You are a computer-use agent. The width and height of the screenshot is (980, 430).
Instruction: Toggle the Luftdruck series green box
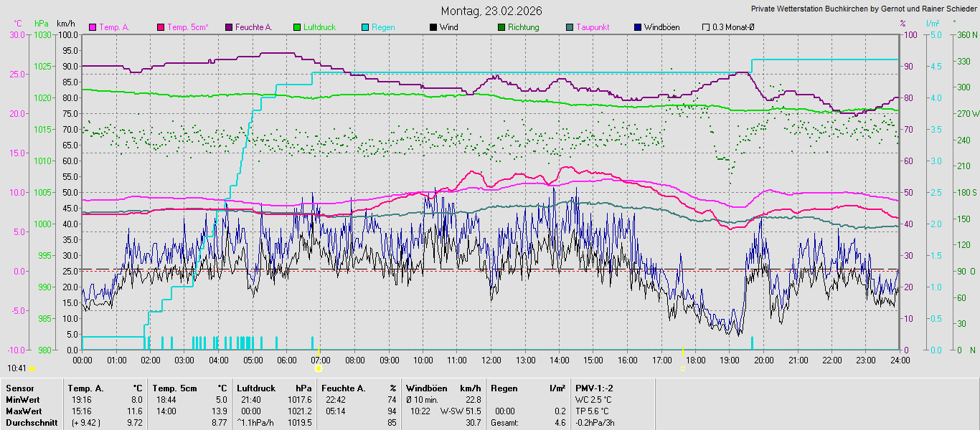coord(297,28)
